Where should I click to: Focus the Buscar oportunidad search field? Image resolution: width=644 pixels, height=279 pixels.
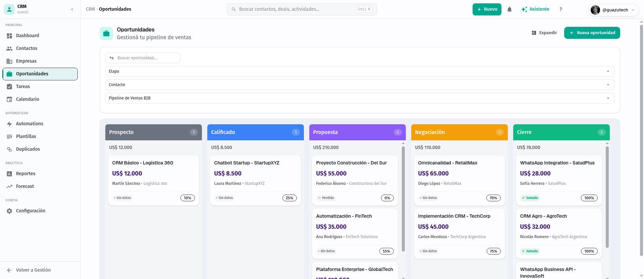(143, 58)
